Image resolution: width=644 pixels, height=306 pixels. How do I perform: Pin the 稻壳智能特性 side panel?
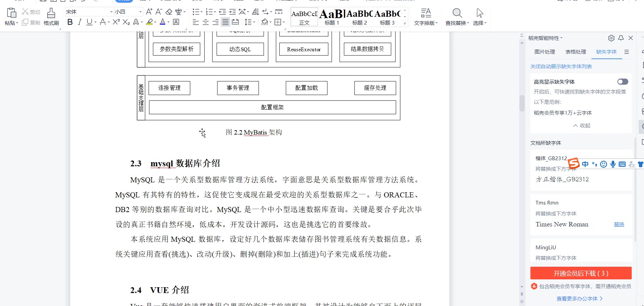click(x=621, y=38)
